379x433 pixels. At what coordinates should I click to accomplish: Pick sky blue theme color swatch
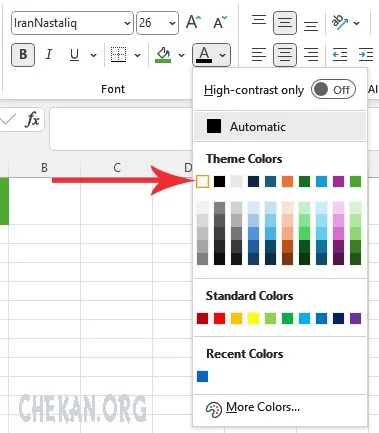tap(321, 181)
